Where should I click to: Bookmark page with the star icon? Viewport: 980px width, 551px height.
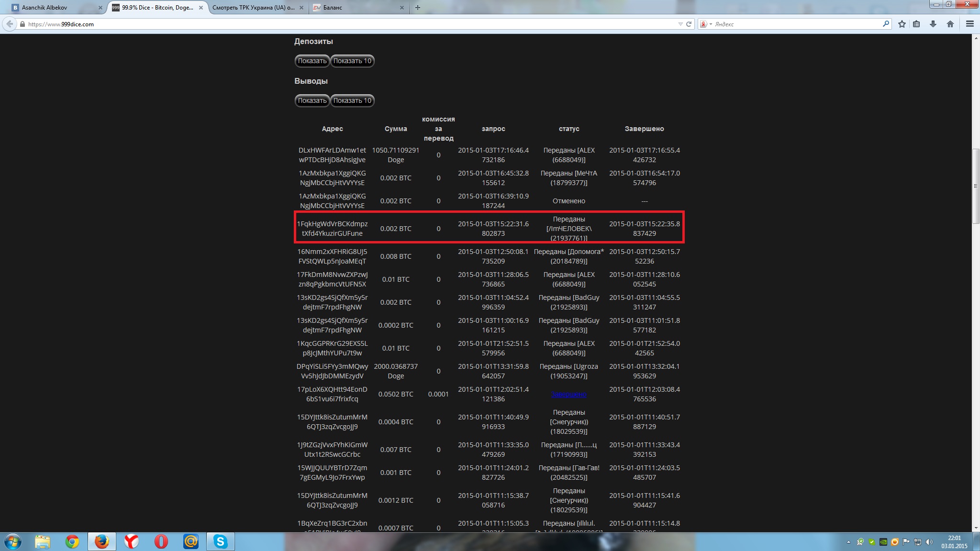point(902,24)
